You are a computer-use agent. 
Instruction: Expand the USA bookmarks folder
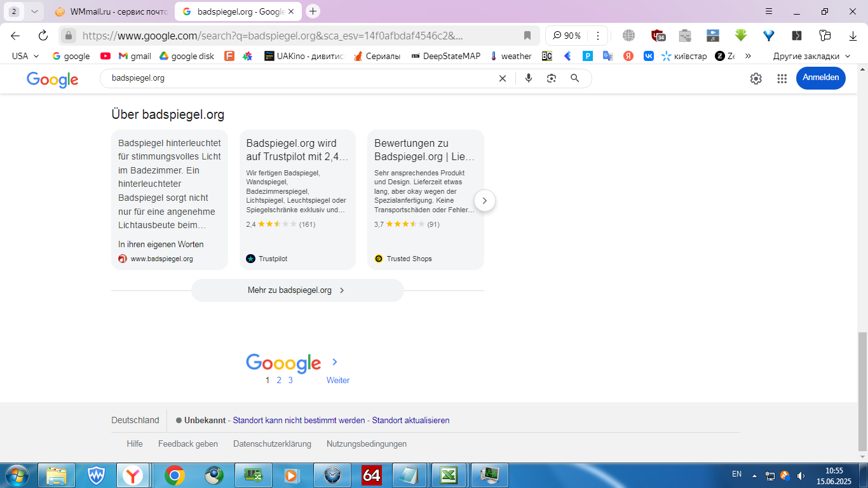pyautogui.click(x=25, y=56)
